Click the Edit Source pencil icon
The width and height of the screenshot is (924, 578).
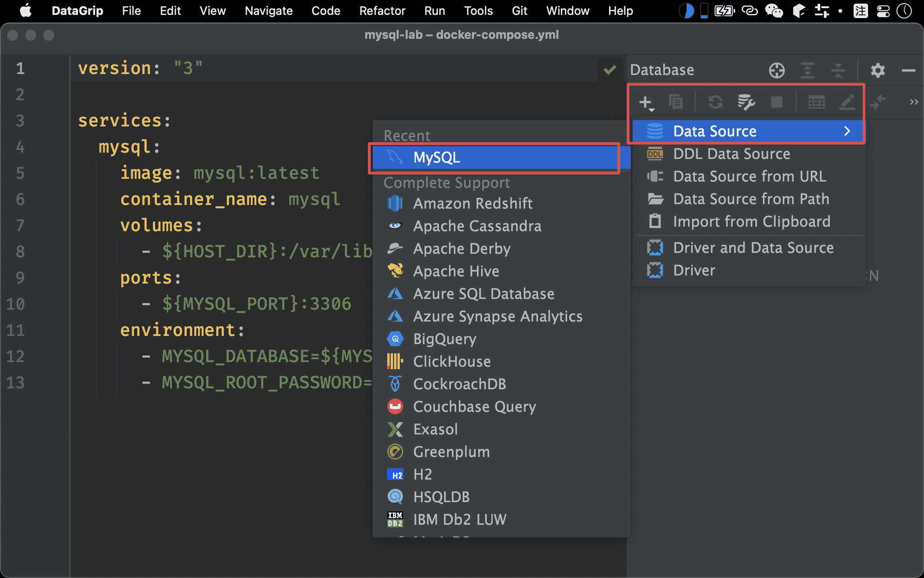click(847, 102)
